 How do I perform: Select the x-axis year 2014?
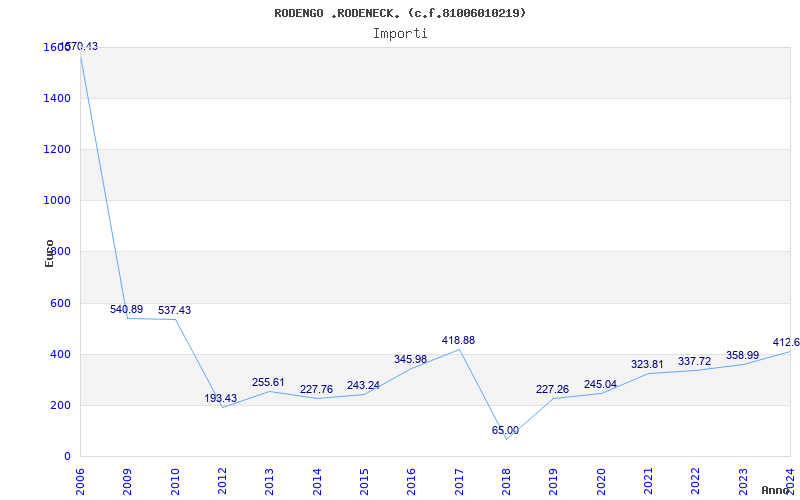[x=317, y=482]
